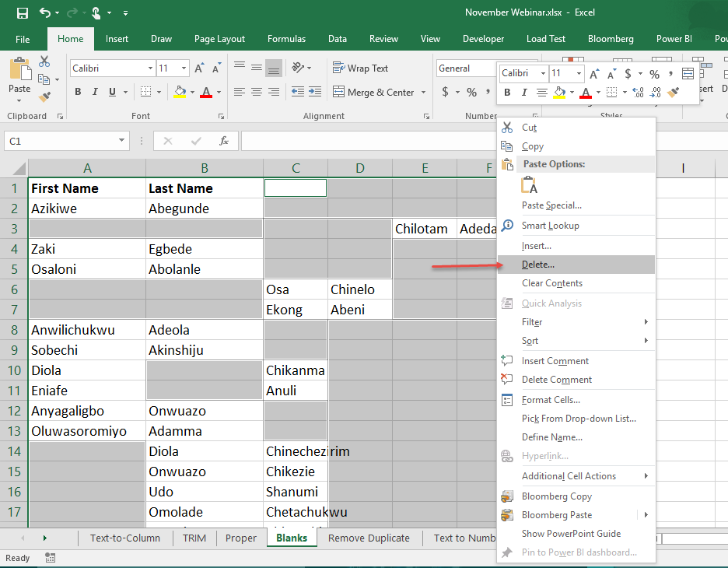Viewport: 728px width, 568px height.
Task: Apply bold from the floating mini toolbar
Action: pos(506,93)
